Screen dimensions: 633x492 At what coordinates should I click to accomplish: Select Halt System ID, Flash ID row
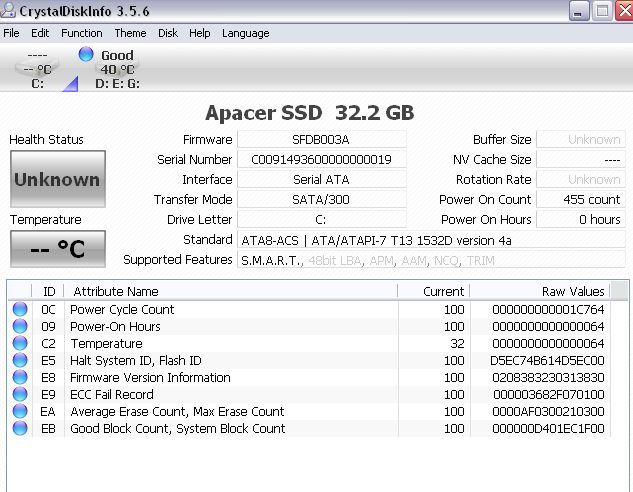[309, 360]
